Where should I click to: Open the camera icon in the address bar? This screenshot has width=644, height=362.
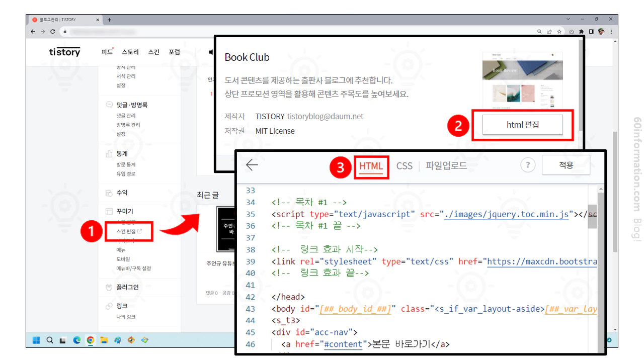[x=571, y=31]
